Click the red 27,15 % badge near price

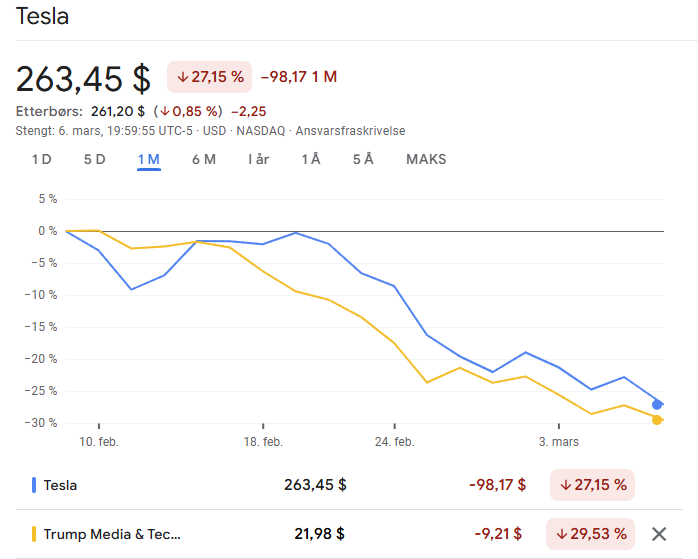[x=210, y=77]
